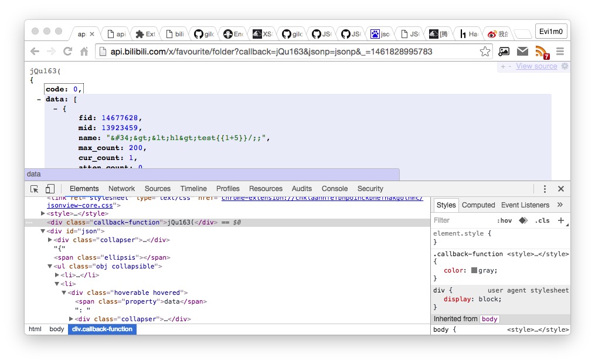Screen dimensions: 595x364
Task: Select the inspect element tool in DevTools
Action: 34,188
